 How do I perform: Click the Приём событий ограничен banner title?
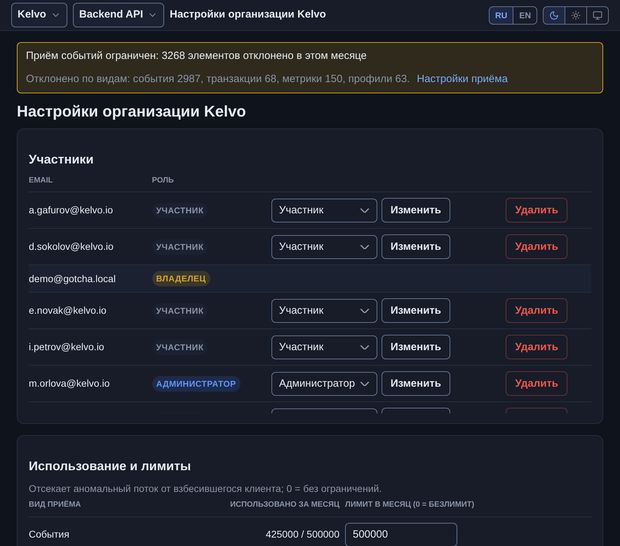click(x=196, y=56)
